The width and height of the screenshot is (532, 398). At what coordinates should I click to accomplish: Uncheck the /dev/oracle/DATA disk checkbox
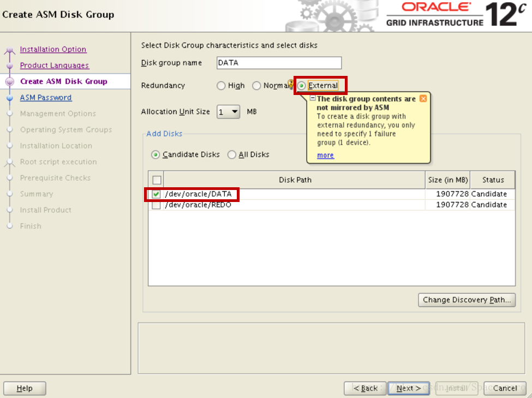[156, 194]
